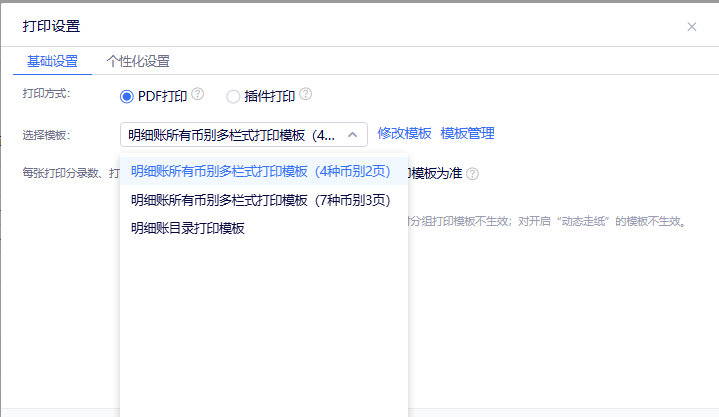Select the PDF打印 radio option

coord(127,96)
